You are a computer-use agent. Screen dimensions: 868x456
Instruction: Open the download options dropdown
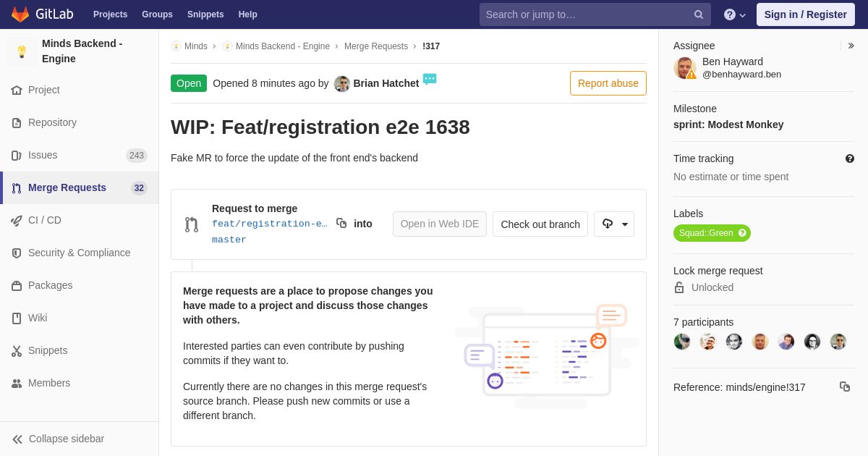614,224
